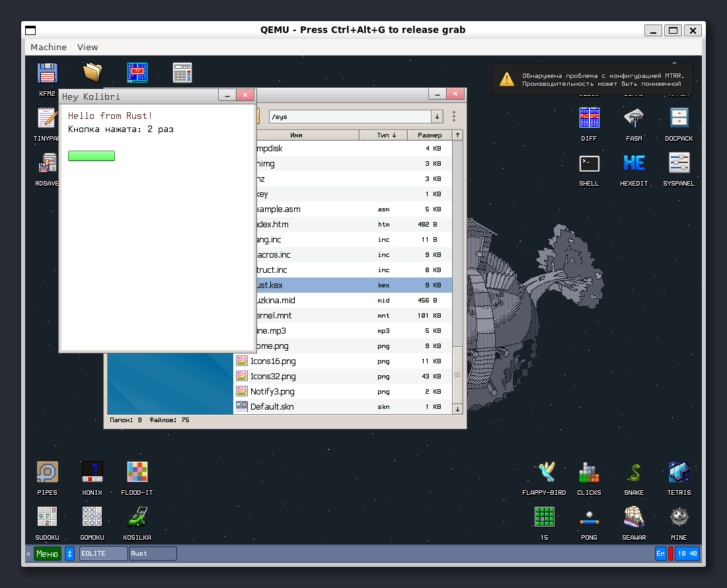The height and width of the screenshot is (588, 727).
Task: Launch the HEXEDIT desktop icon
Action: click(634, 164)
